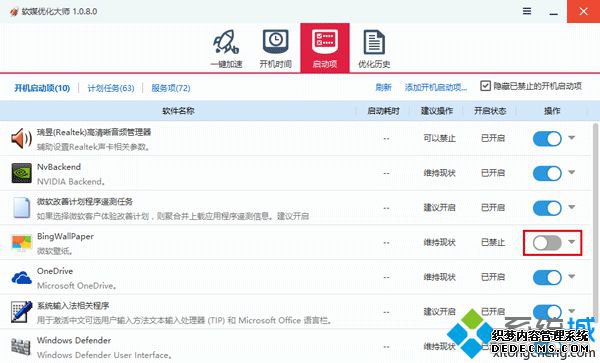
Task: Switch to 服务项(72) tab
Action: (171, 88)
